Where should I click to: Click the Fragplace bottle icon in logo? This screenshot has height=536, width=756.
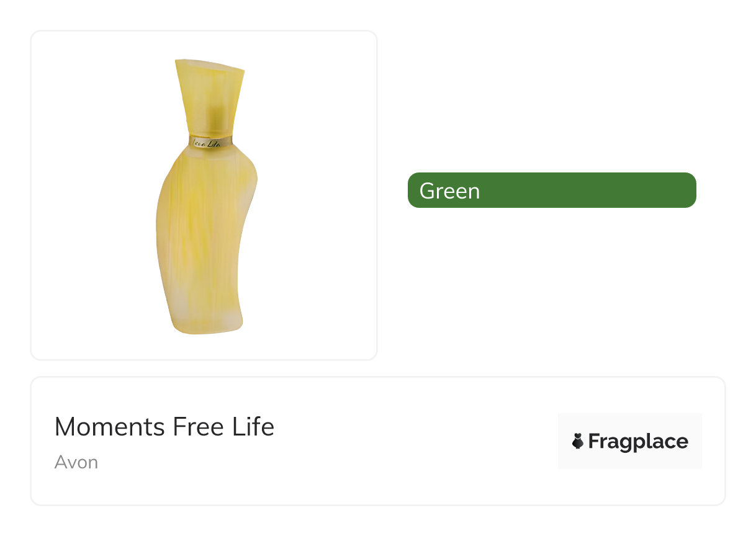click(578, 442)
